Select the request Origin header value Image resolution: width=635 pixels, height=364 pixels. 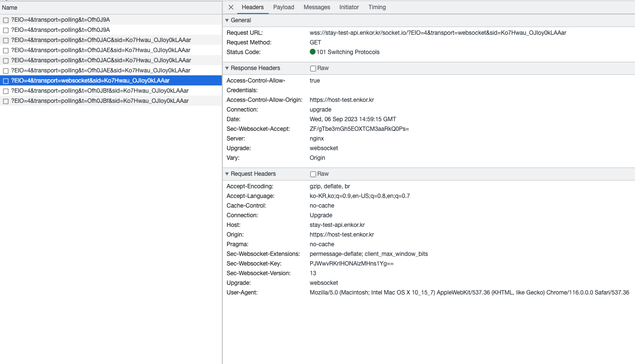pos(342,235)
